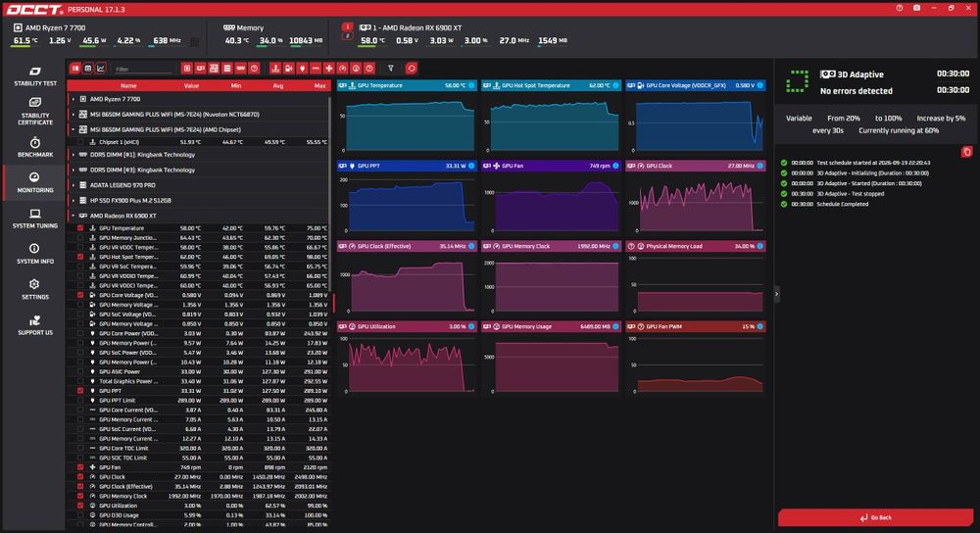This screenshot has width=980, height=533.
Task: Uncheck the GPU Hot Spot Temperature checkbox
Action: pos(80,257)
